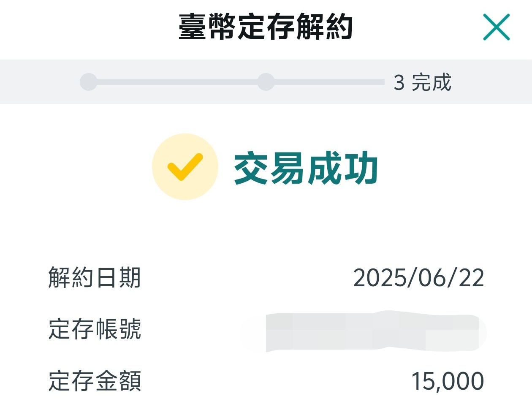Viewport: 532px width, 407px height.
Task: Click the month 06 in the termination date
Action: 432,278
